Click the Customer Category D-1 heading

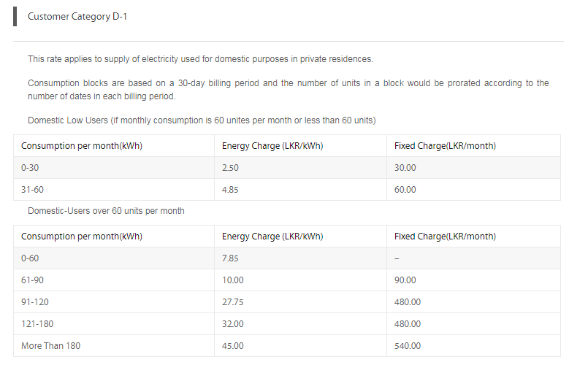[x=77, y=17]
